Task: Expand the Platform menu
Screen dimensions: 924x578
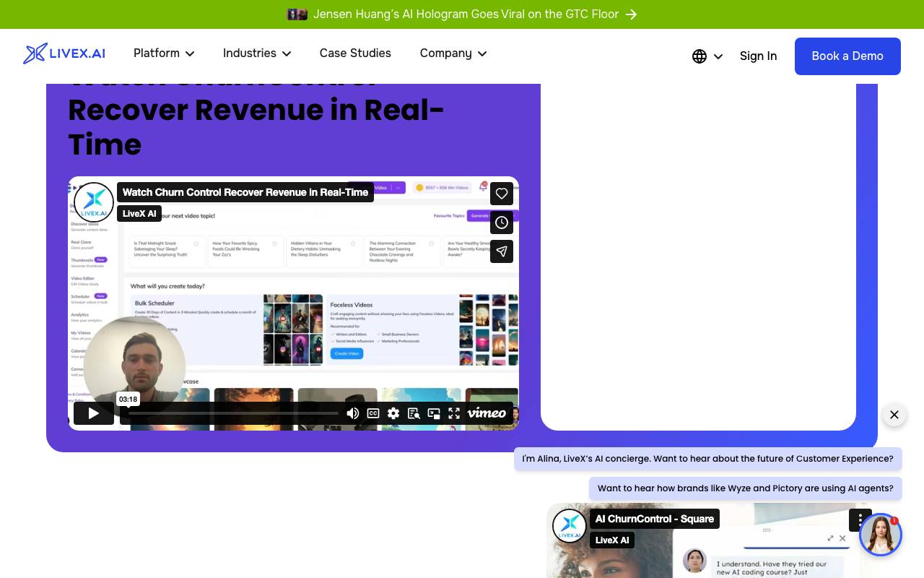Action: pyautogui.click(x=164, y=53)
